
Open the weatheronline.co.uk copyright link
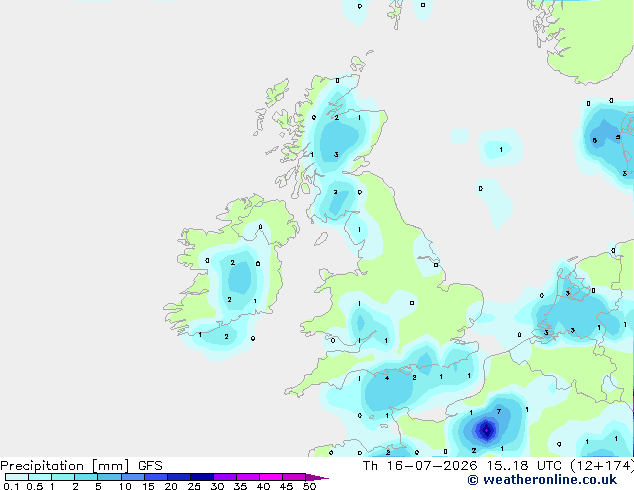[542, 480]
